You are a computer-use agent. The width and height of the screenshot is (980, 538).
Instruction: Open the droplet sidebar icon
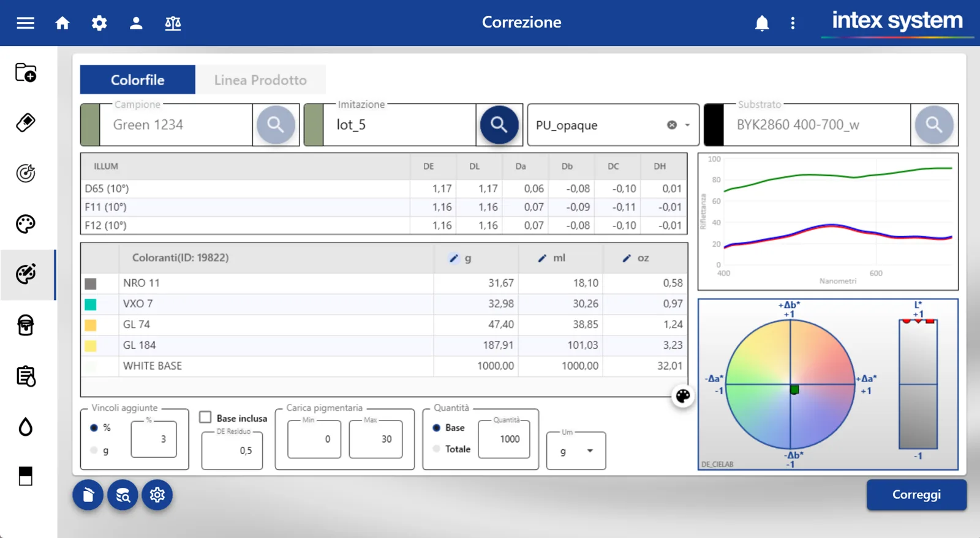coord(26,427)
